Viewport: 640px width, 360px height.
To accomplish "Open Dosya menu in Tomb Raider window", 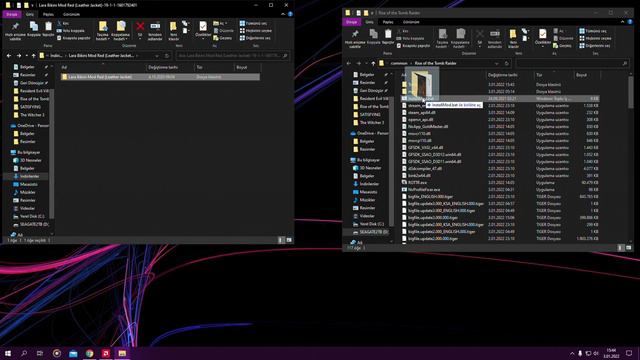I will coord(351,22).
